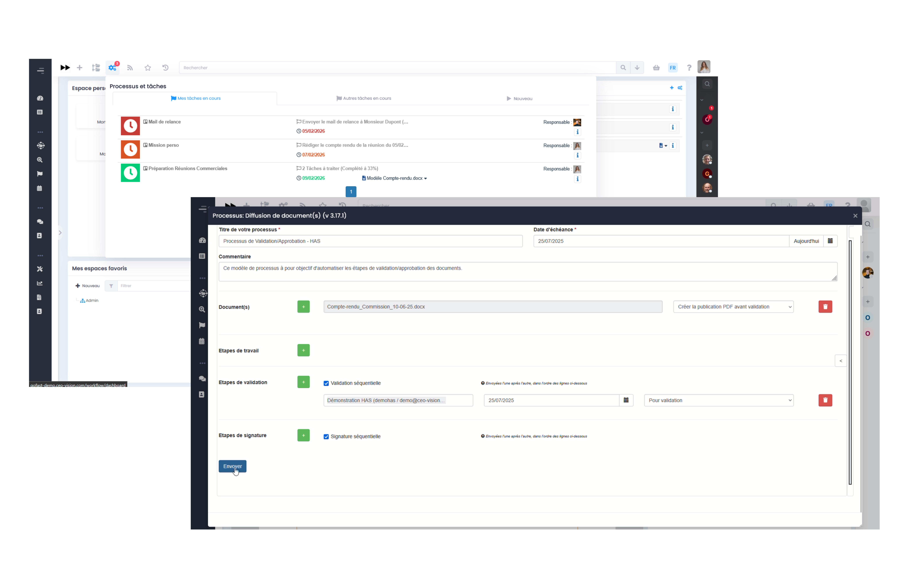Click the Envoyer button

(232, 466)
